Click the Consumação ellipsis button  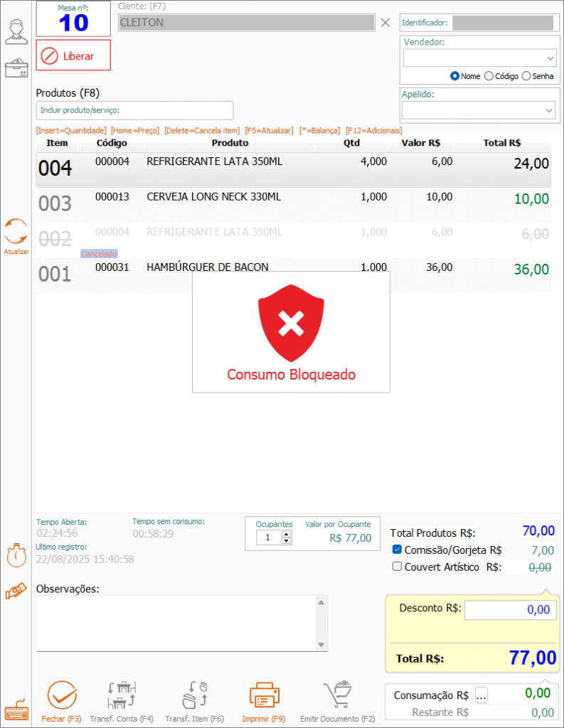[x=481, y=695]
